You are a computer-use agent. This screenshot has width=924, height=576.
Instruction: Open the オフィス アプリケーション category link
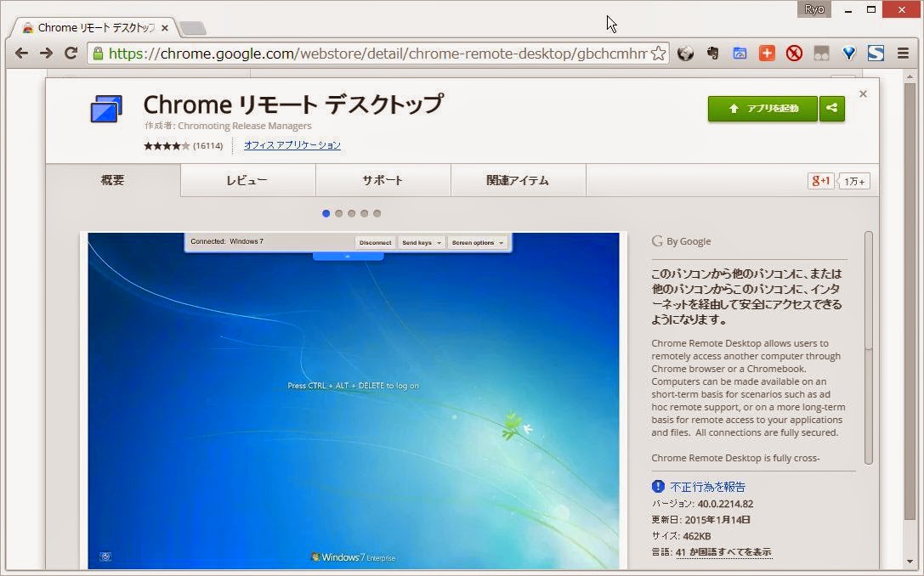[292, 145]
